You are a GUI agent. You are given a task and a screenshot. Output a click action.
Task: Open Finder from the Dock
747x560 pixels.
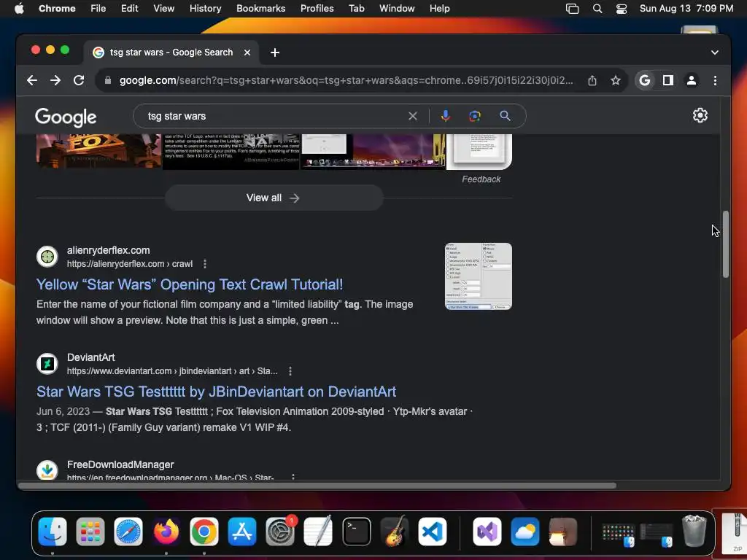53,532
